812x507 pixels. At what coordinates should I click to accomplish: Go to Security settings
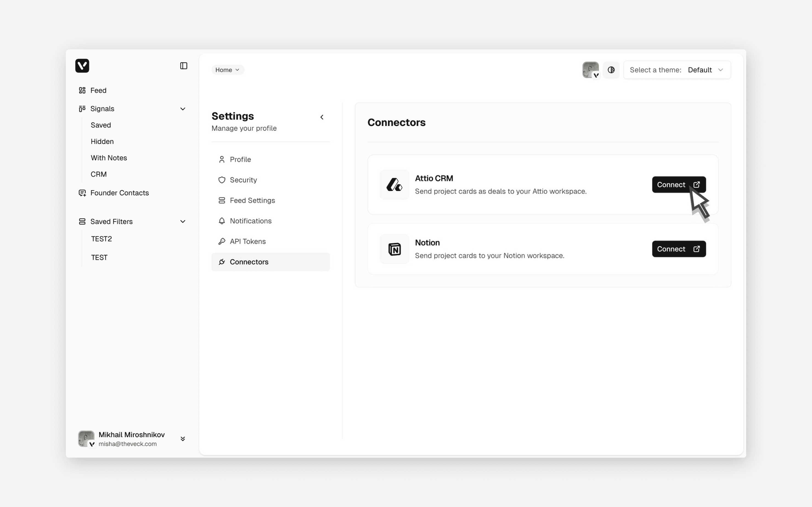(243, 180)
